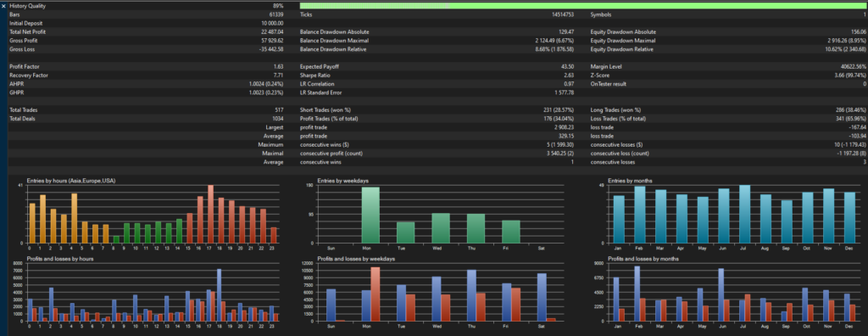This screenshot has width=868, height=336.
Task: Click Long Trades (won %) value 286 (38.46%)
Action: click(x=851, y=109)
